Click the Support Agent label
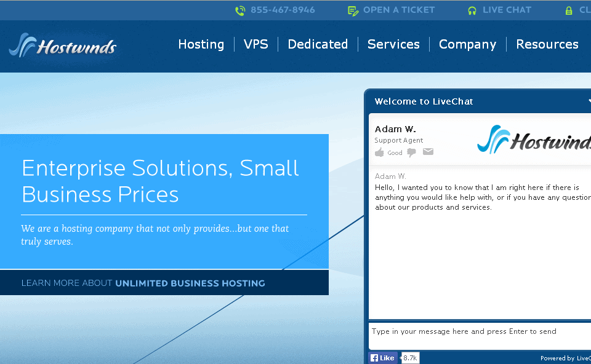Image resolution: width=591 pixels, height=364 pixels. click(x=399, y=140)
